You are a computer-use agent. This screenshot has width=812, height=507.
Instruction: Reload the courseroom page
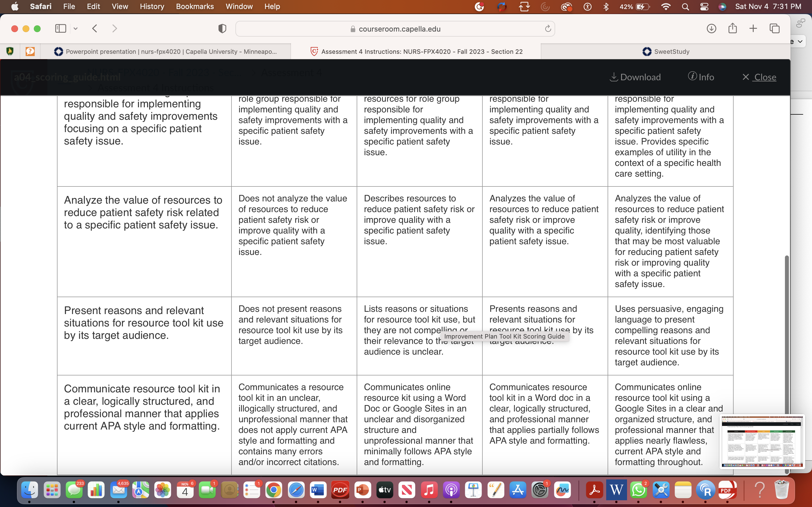pos(548,28)
